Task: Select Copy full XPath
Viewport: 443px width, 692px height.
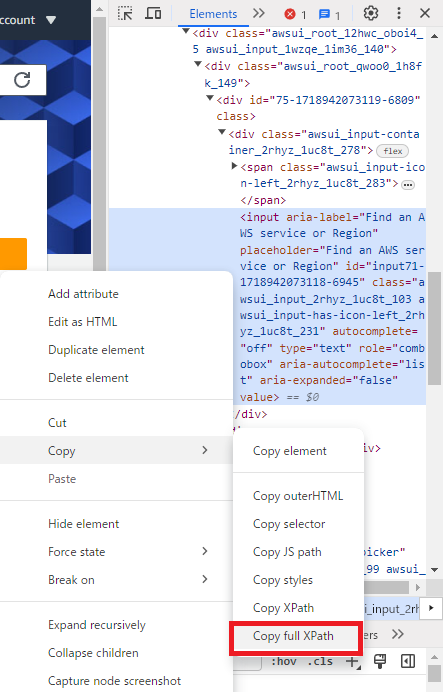Action: [x=293, y=636]
